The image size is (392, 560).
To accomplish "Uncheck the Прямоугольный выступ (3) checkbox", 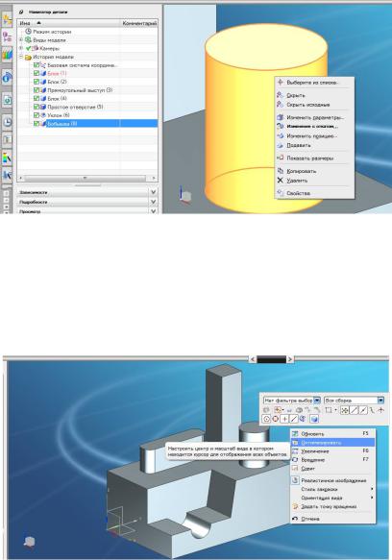I will 37,90.
